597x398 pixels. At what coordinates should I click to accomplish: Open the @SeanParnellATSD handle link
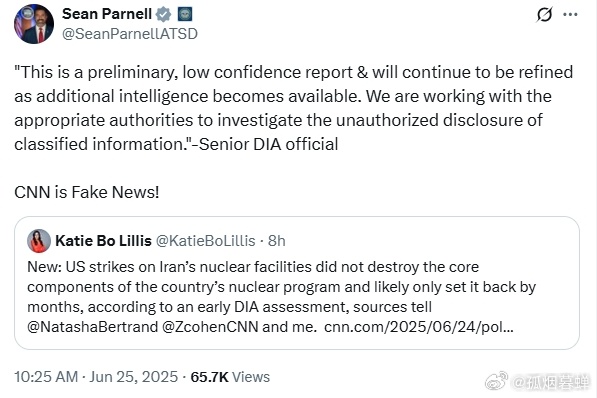coord(130,34)
